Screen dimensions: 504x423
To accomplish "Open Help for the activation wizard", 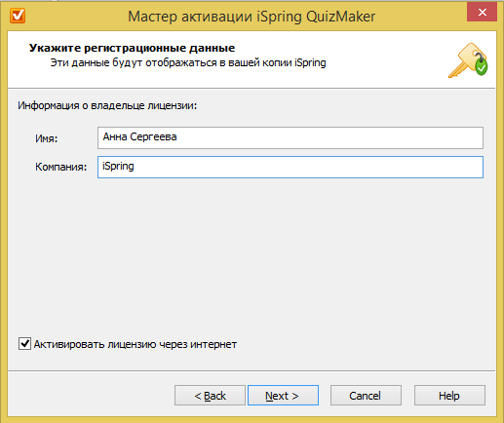I will point(449,396).
